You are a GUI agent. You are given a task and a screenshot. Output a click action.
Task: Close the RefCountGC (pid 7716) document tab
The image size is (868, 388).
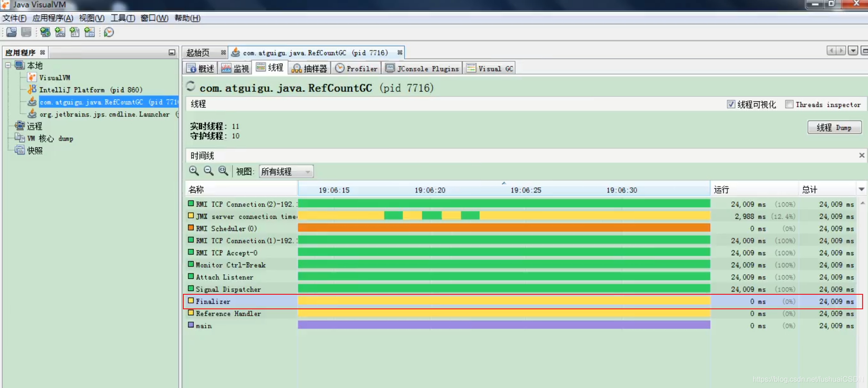(400, 52)
